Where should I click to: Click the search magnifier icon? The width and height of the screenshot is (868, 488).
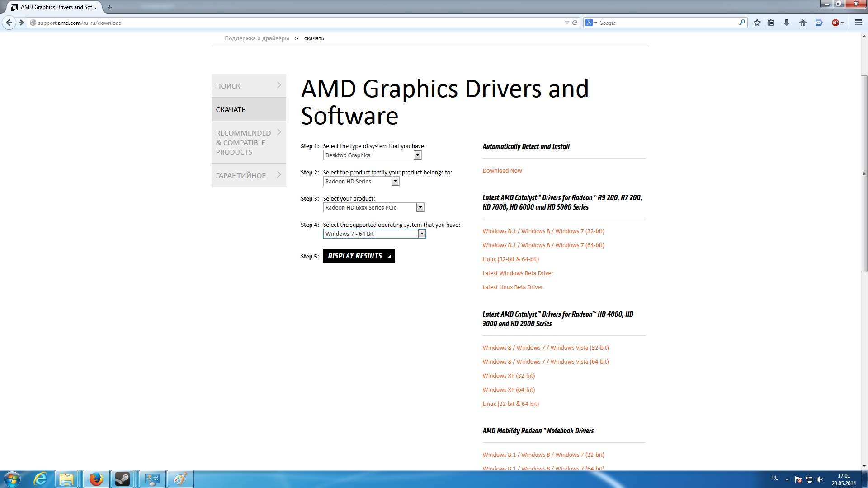742,23
